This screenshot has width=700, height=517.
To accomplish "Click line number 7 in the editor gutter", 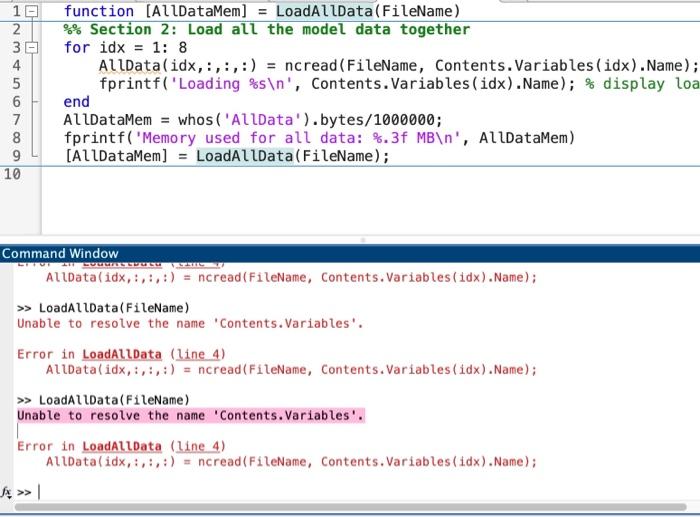I will (x=17, y=120).
